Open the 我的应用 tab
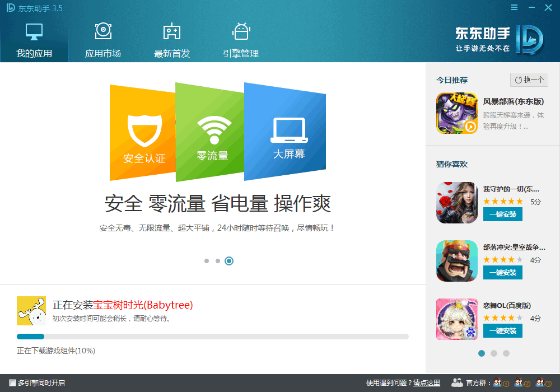This screenshot has width=560, height=392. pos(34,40)
